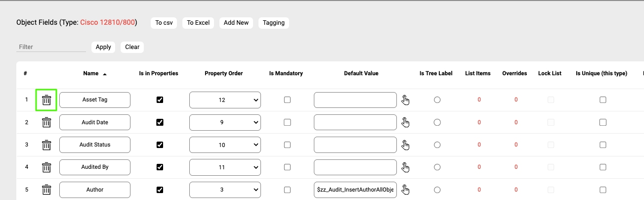Select Is Tree Label radio for Audit Status

pyautogui.click(x=437, y=145)
